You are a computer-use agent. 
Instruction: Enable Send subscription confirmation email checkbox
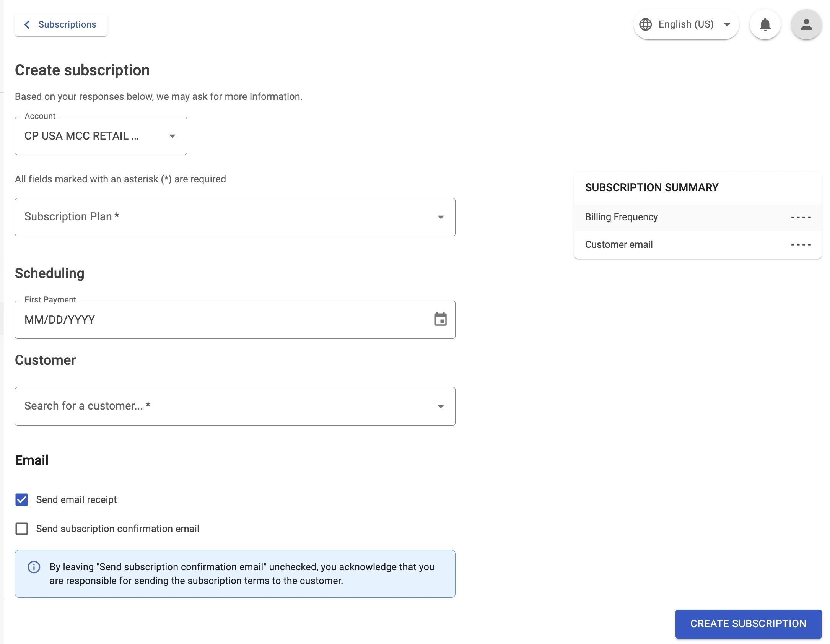(22, 529)
